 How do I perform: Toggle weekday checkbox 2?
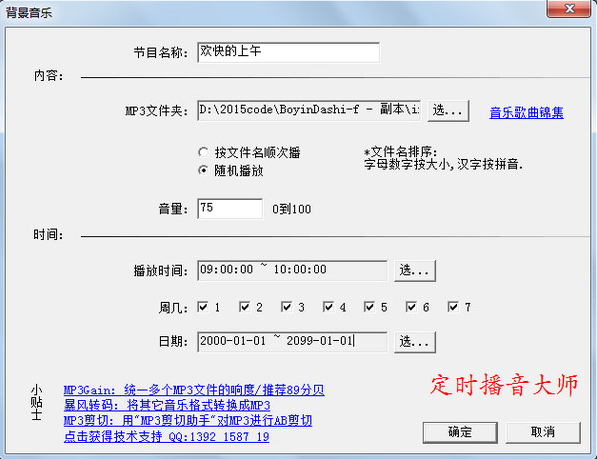(x=244, y=307)
